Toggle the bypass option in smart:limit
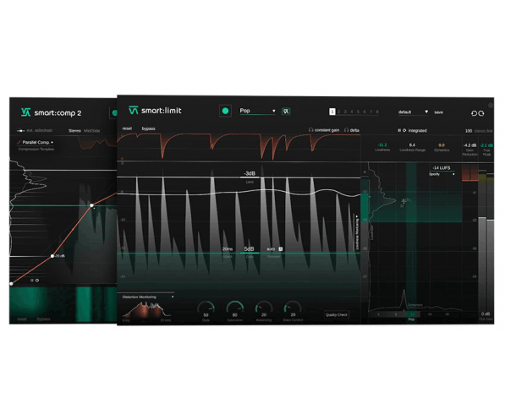Image resolution: width=505 pixels, height=420 pixels. tap(149, 128)
